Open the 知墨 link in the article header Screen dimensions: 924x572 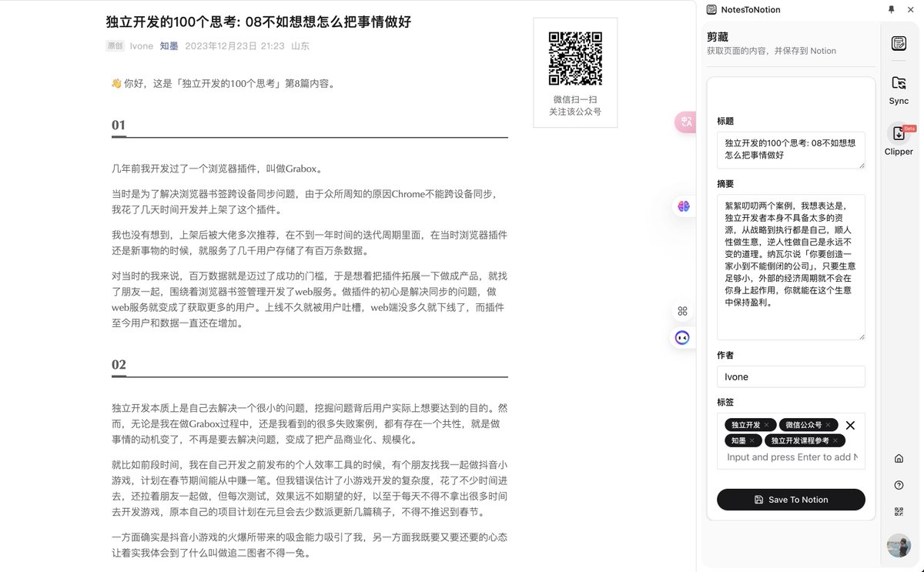[168, 45]
